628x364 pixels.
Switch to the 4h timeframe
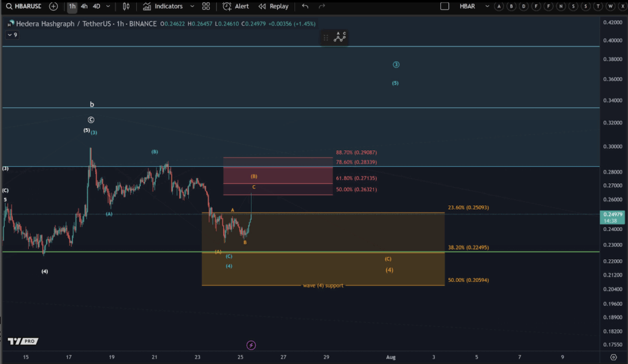click(x=84, y=6)
